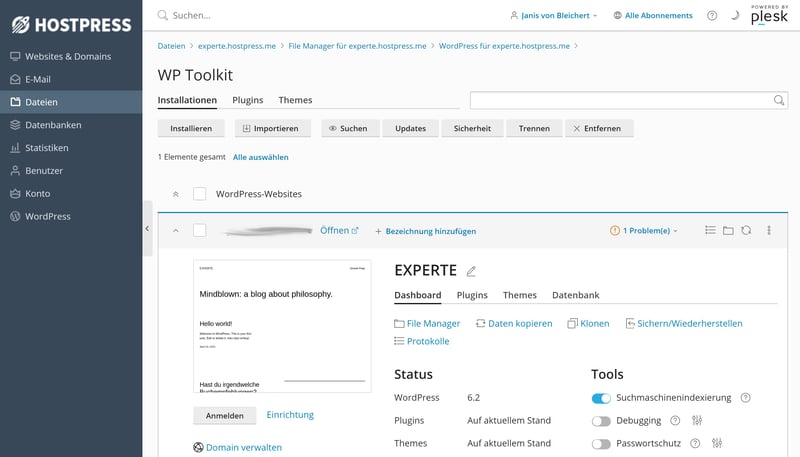800x457 pixels.
Task: Click the Trennen button
Action: click(534, 129)
